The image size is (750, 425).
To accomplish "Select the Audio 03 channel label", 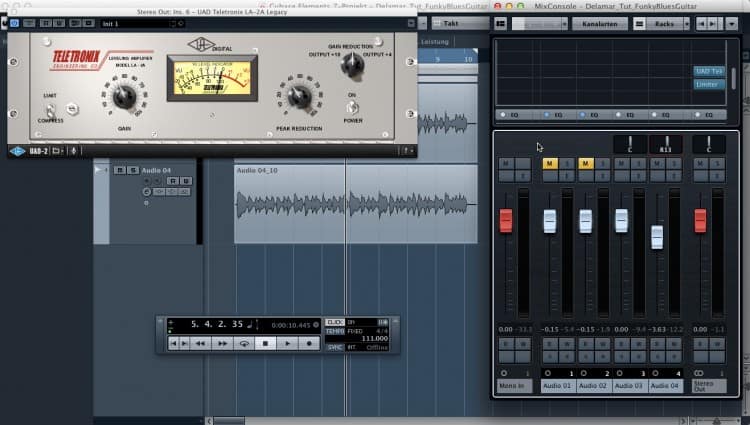I will [x=630, y=385].
